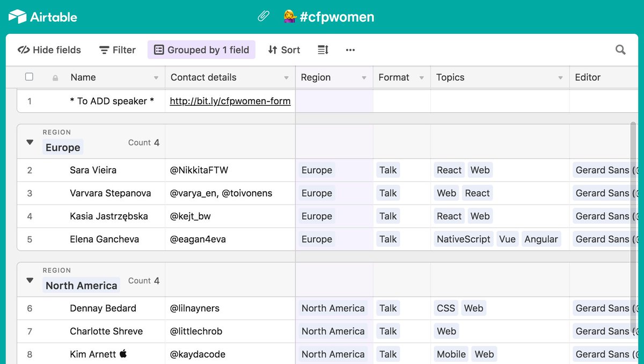Open the bit.ly/cfpwomen-form link
This screenshot has width=644, height=364.
tap(230, 101)
